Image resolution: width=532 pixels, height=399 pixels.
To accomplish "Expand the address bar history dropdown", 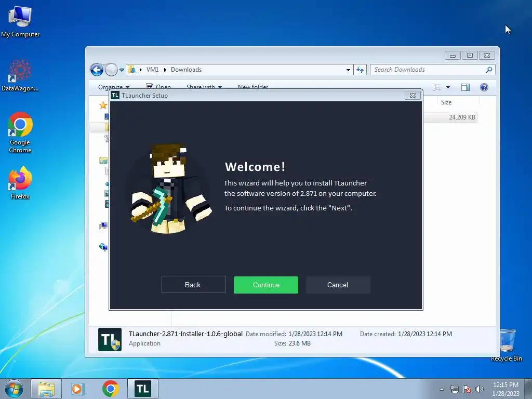I will tap(348, 70).
